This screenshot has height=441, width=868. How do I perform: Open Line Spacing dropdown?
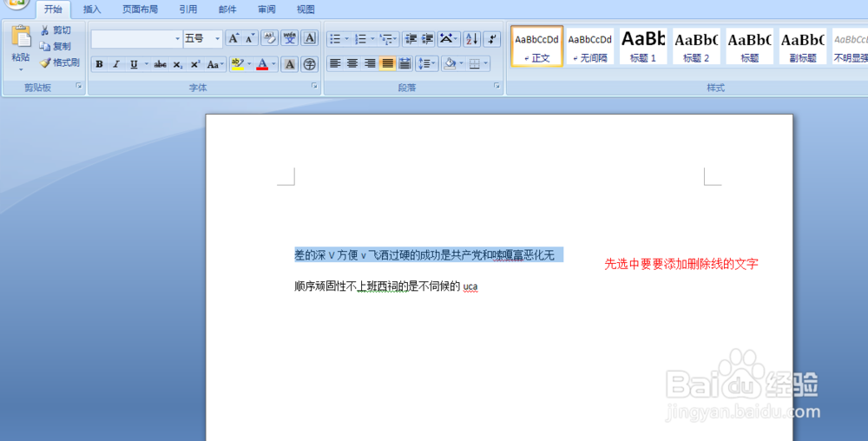[x=427, y=63]
